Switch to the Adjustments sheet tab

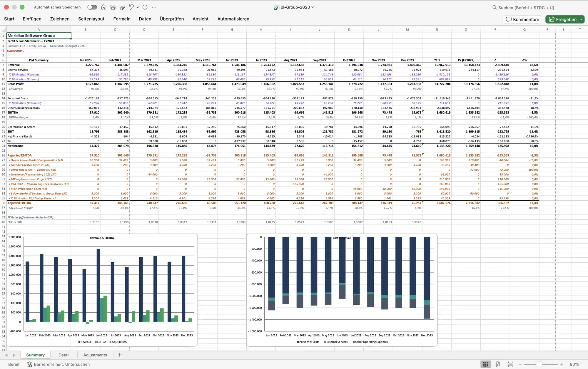(x=95, y=355)
